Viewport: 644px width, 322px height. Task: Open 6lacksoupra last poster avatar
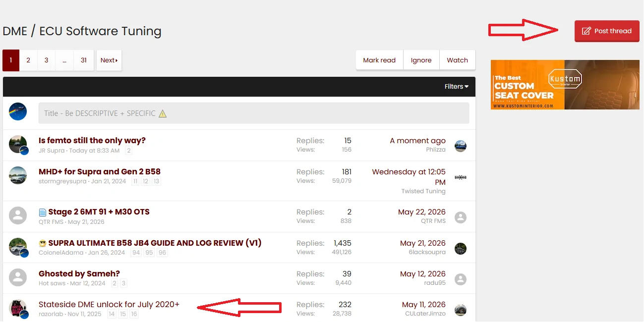[x=461, y=249]
